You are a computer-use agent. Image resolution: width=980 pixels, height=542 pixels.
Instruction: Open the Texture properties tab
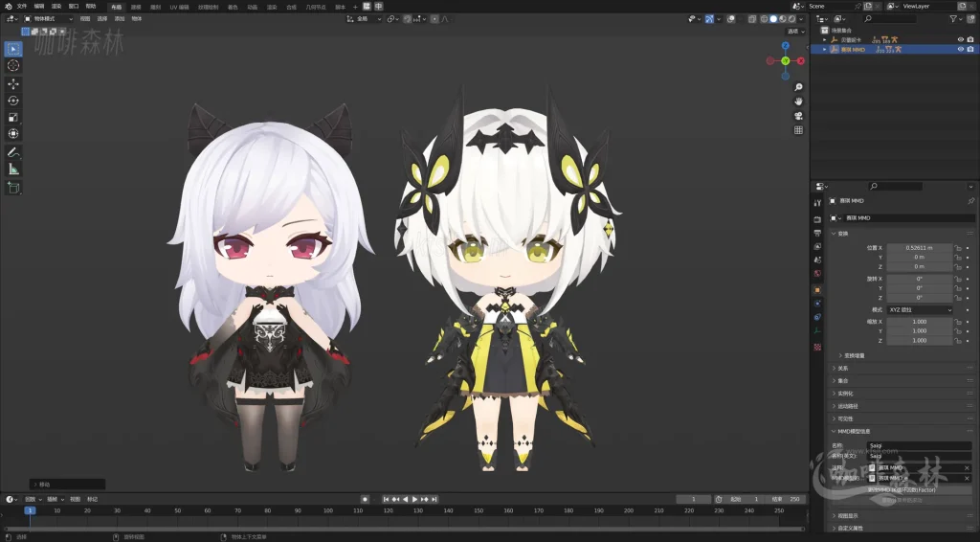click(x=817, y=347)
